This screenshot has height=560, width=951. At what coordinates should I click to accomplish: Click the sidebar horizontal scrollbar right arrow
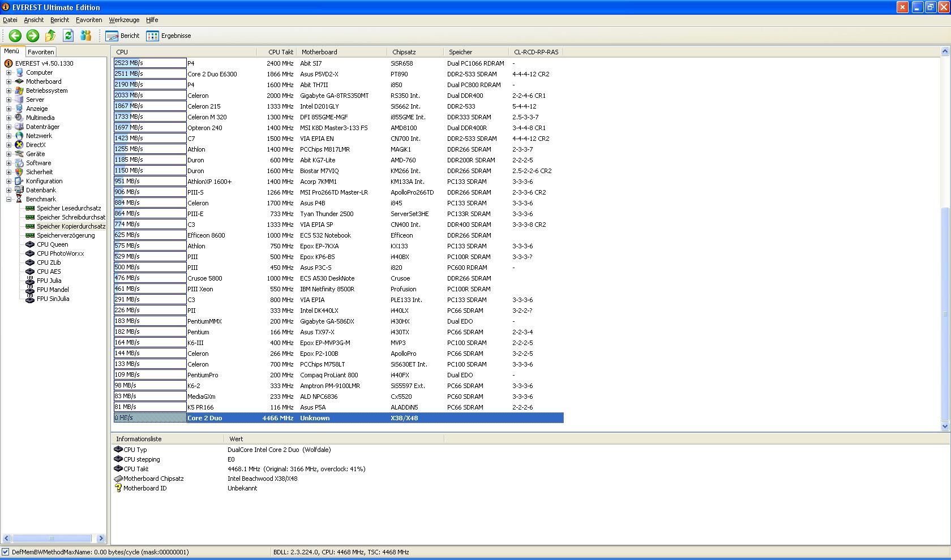click(101, 538)
